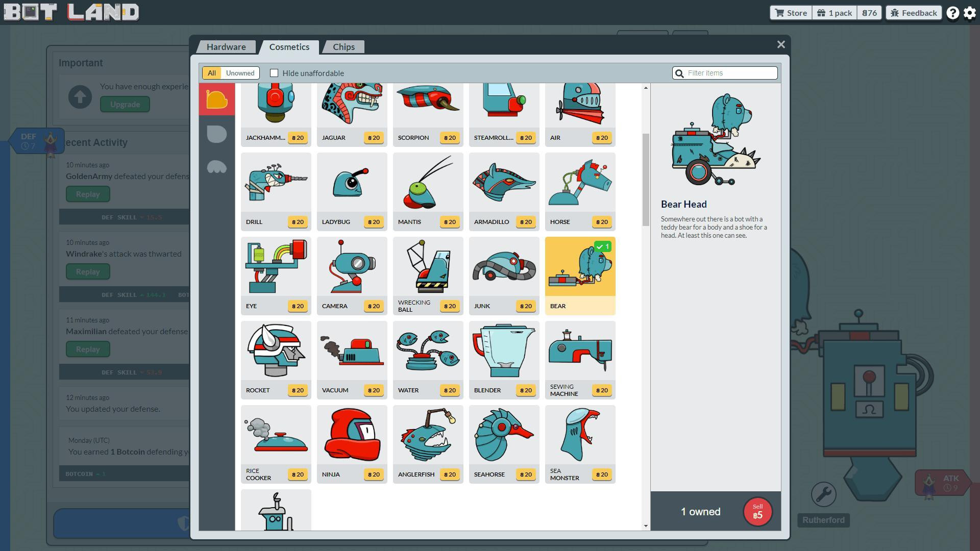Enable Hide unaffordable checkbox

(274, 73)
